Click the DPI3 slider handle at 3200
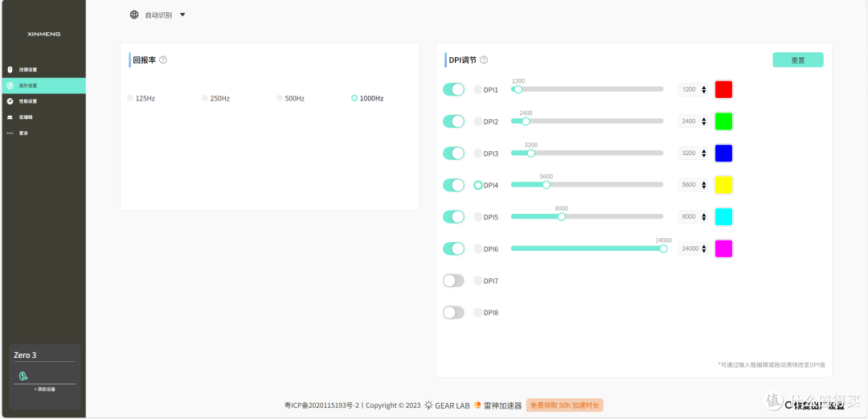Screen dimensions: 868x419 (x=531, y=153)
